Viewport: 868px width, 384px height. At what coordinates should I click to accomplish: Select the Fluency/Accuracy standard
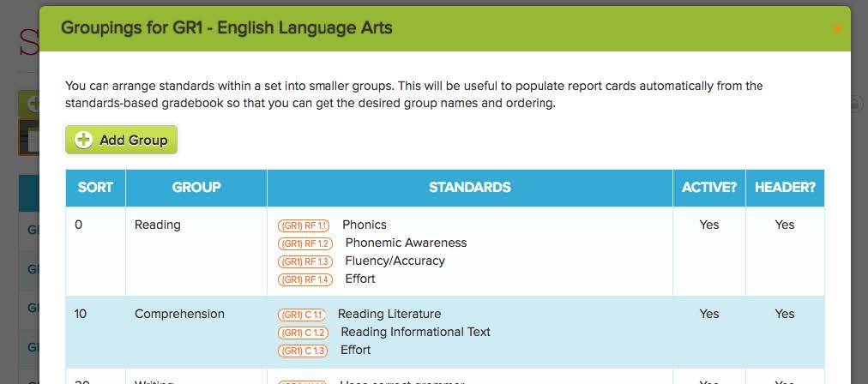click(395, 261)
